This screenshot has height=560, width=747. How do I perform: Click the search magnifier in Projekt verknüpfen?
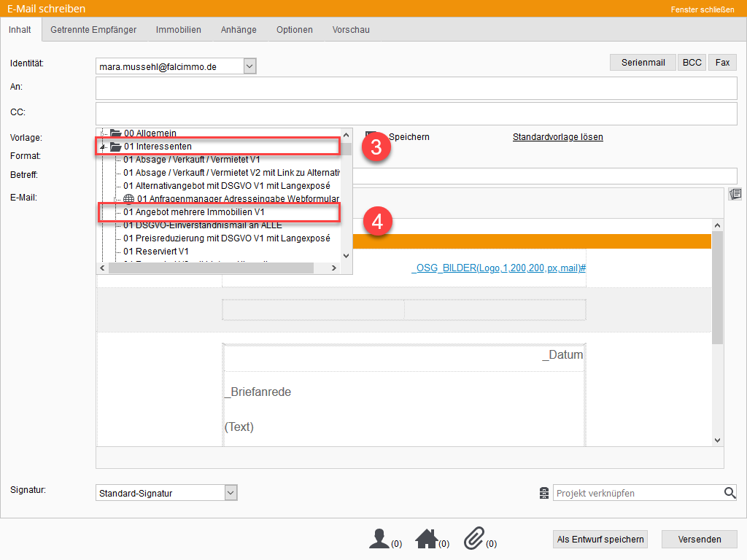[x=729, y=494]
